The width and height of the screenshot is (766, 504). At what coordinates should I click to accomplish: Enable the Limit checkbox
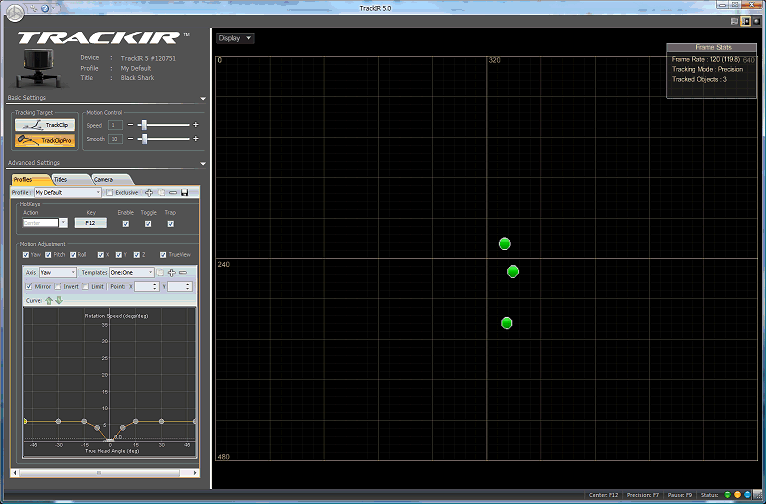85,286
